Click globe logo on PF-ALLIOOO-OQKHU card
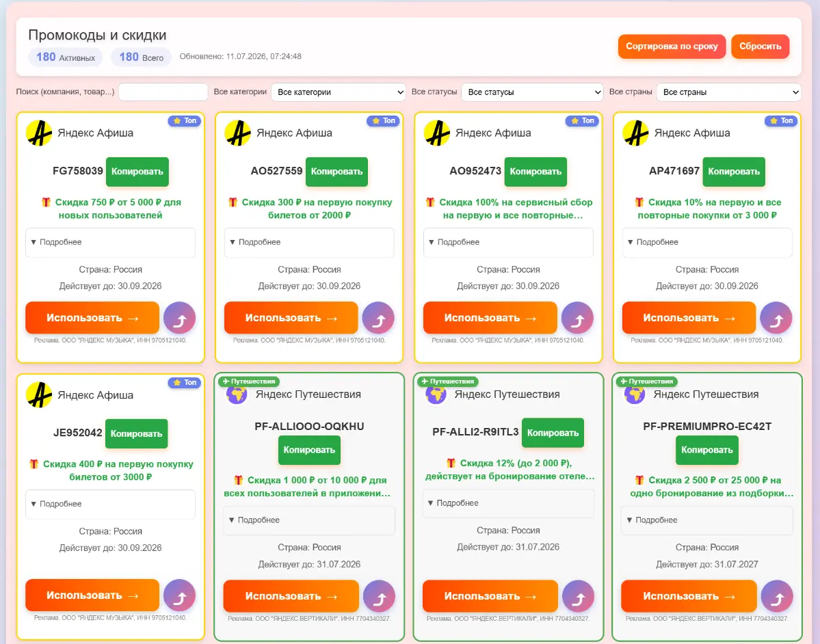This screenshot has width=820, height=644. [x=237, y=394]
